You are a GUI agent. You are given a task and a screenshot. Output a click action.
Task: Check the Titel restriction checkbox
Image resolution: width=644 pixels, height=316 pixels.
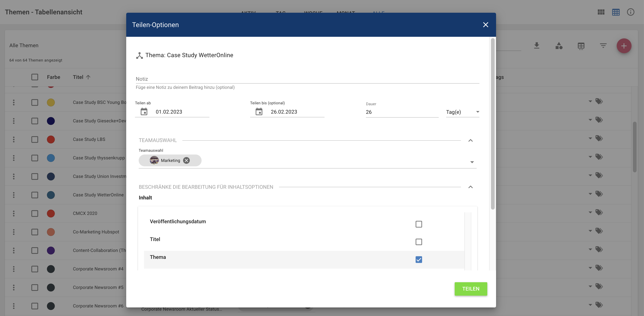pyautogui.click(x=418, y=242)
